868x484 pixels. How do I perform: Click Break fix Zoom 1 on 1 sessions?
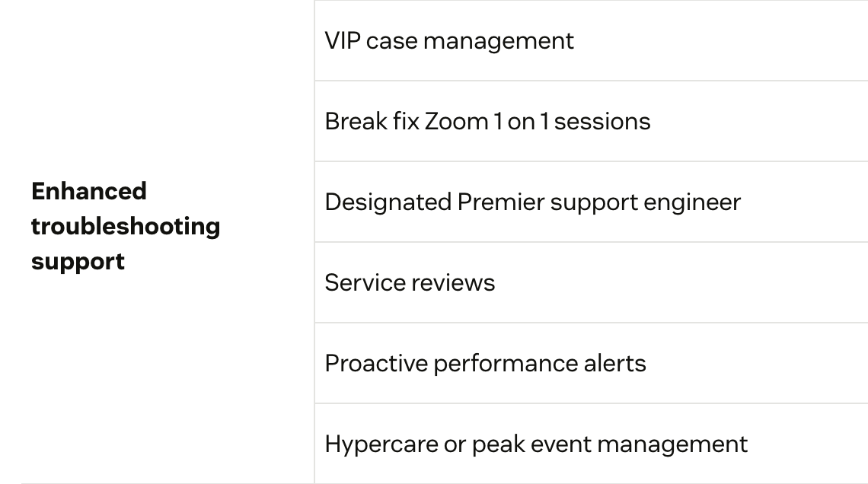487,122
